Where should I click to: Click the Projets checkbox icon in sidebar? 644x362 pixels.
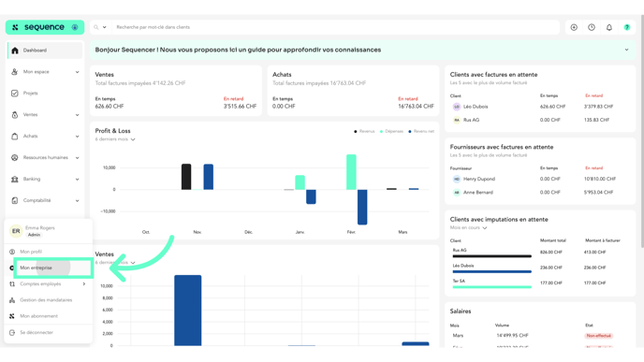[15, 94]
